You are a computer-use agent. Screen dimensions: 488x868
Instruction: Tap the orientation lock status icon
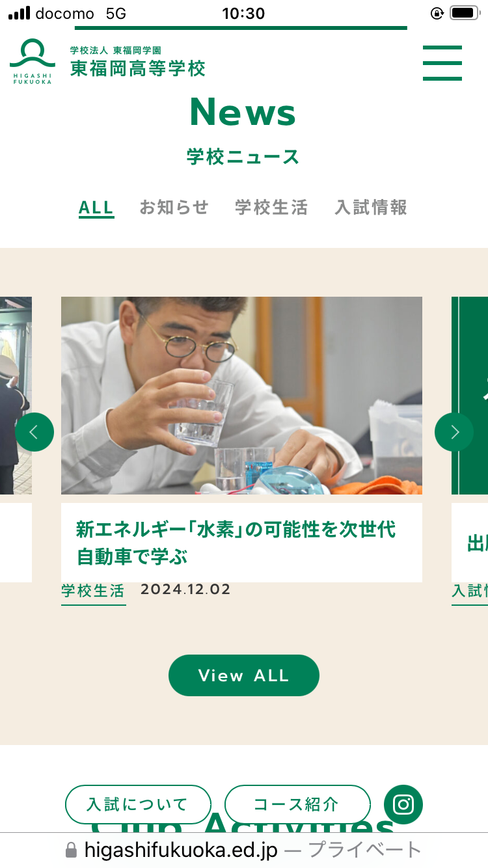pyautogui.click(x=437, y=13)
